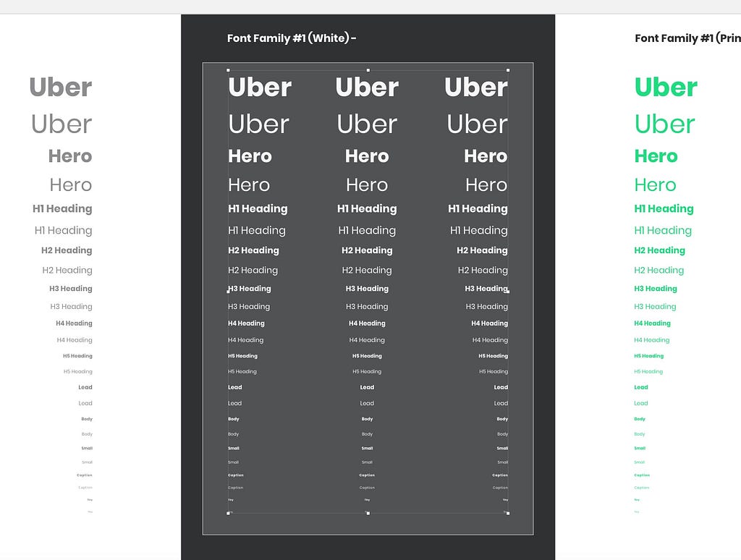741x560 pixels.
Task: Select bold white 'Body' in the right-aligned column
Action: [502, 419]
